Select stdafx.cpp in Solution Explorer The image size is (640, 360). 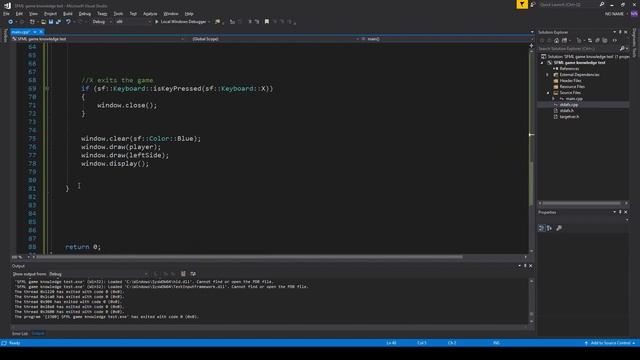click(569, 105)
